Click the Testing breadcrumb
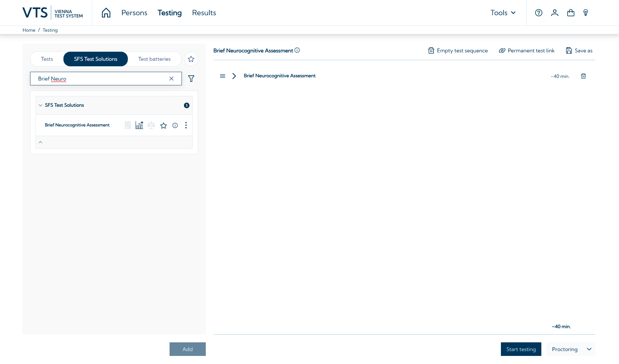 click(50, 30)
